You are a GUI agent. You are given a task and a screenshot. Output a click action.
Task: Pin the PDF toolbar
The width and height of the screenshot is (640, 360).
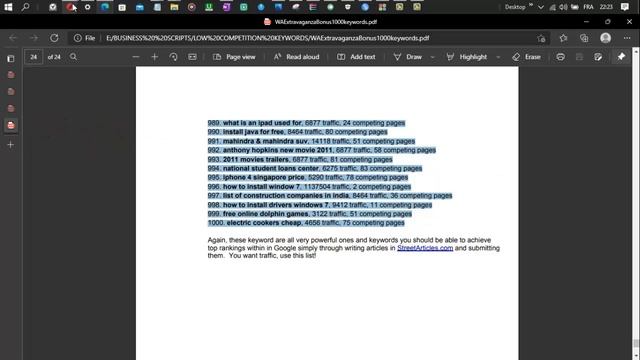tap(621, 57)
